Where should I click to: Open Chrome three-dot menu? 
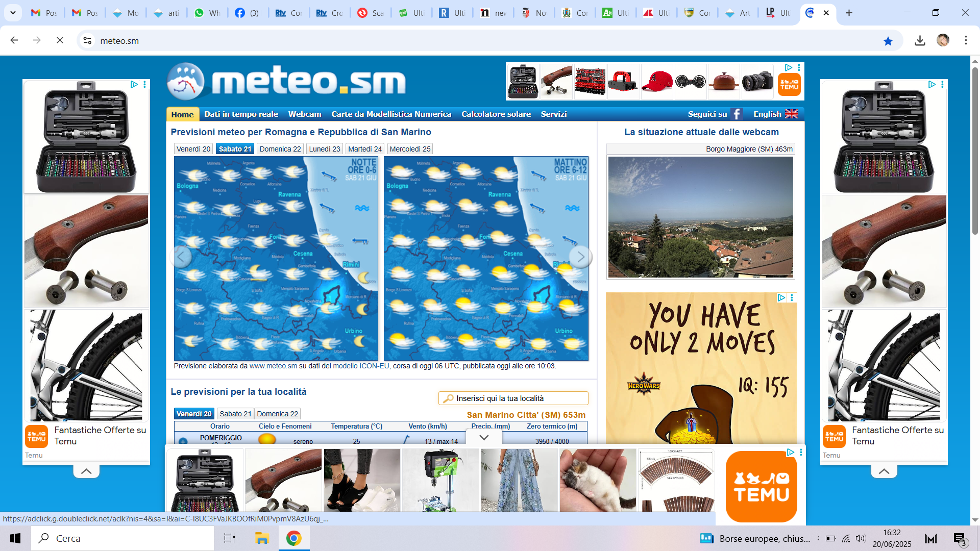coord(966,40)
